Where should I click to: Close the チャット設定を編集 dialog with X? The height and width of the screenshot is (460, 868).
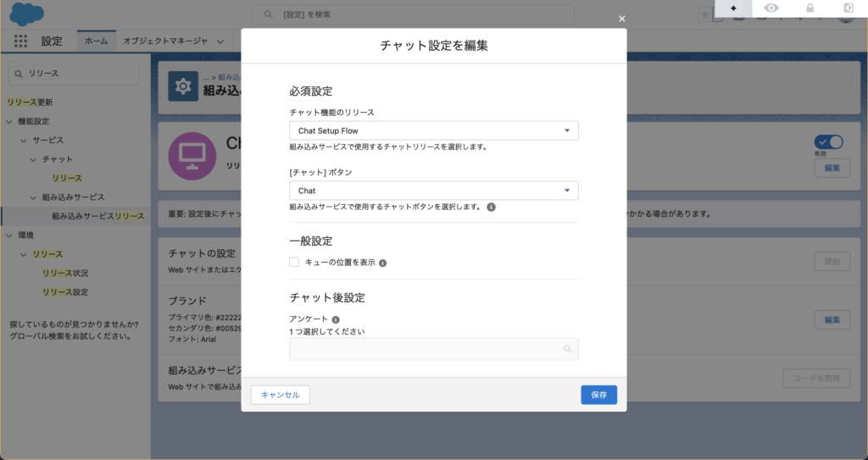pyautogui.click(x=621, y=19)
